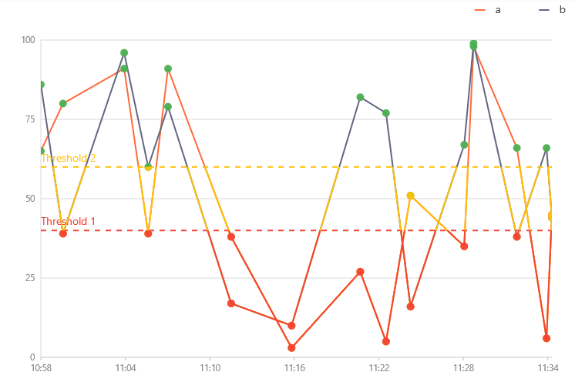Image resolution: width=575 pixels, height=392 pixels.
Task: Click the 100 y-axis label
Action: click(28, 40)
